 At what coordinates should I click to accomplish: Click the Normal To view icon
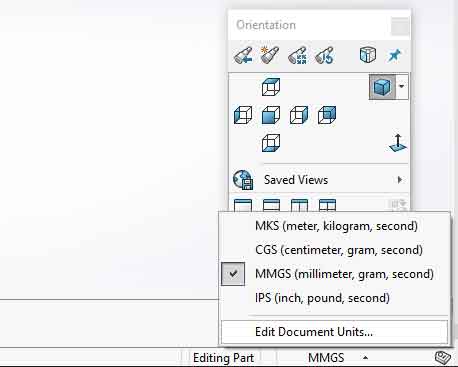point(398,143)
